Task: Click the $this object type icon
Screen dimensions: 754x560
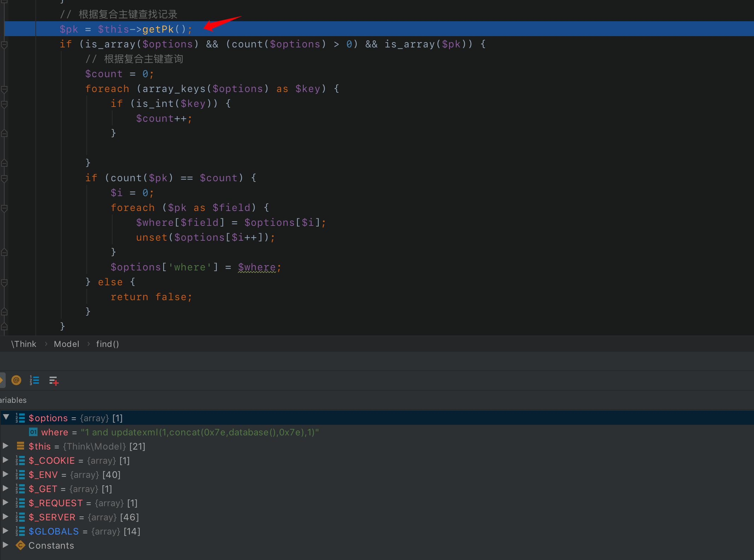Action: (20, 446)
